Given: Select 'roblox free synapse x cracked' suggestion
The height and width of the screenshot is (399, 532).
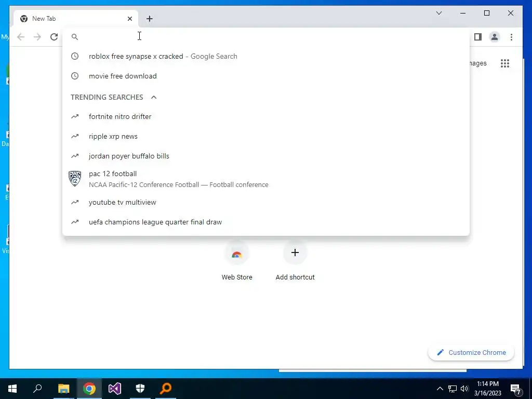Looking at the screenshot, I should (x=266, y=56).
